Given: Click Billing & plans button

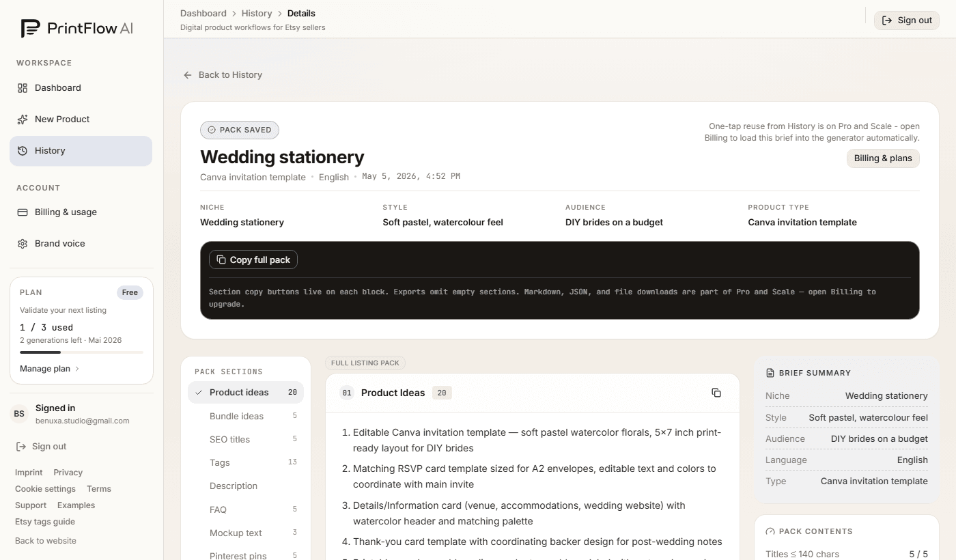Looking at the screenshot, I should pos(883,158).
